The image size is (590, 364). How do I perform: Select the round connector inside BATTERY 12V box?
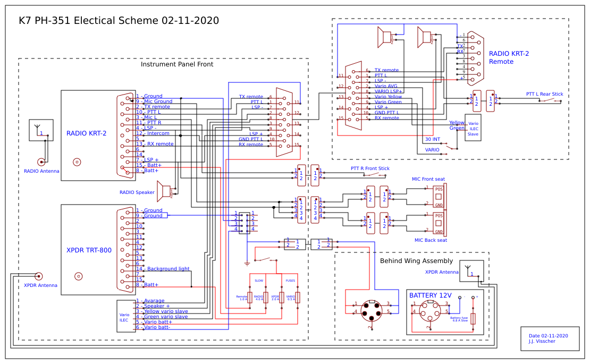[x=430, y=311]
